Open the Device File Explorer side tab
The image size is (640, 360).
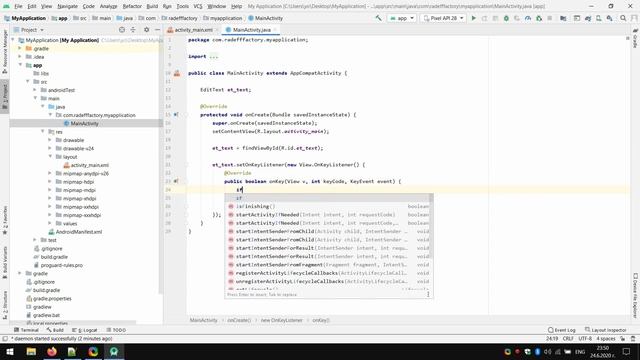[x=636, y=295]
